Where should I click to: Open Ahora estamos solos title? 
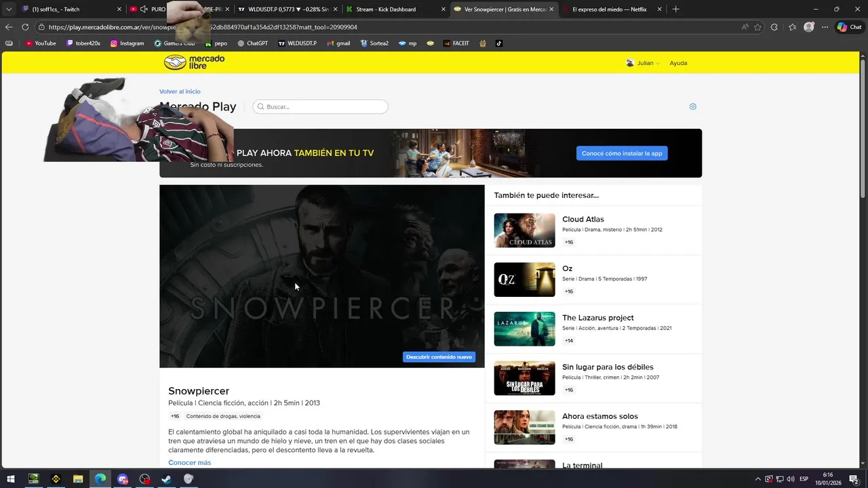click(600, 416)
